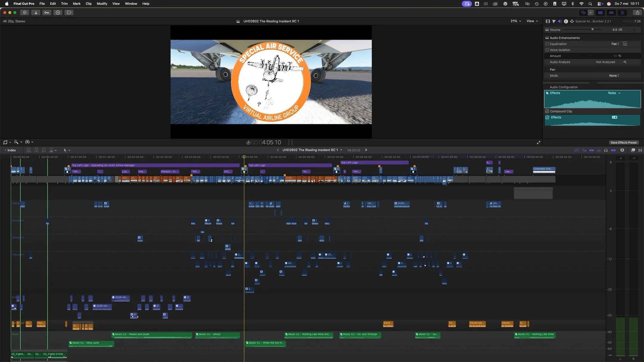This screenshot has width=644, height=362.
Task: Open the Mark menu
Action: click(77, 4)
